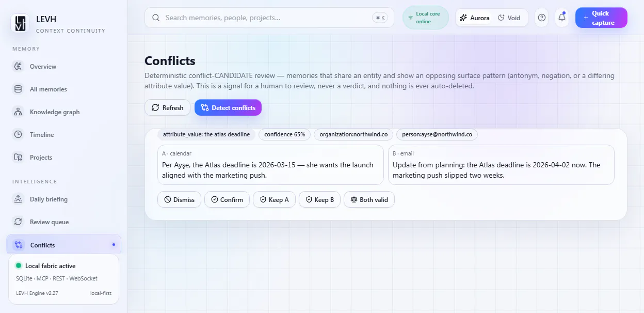The height and width of the screenshot is (313, 644).
Task: Open the Timeline clock icon
Action: coord(18,134)
